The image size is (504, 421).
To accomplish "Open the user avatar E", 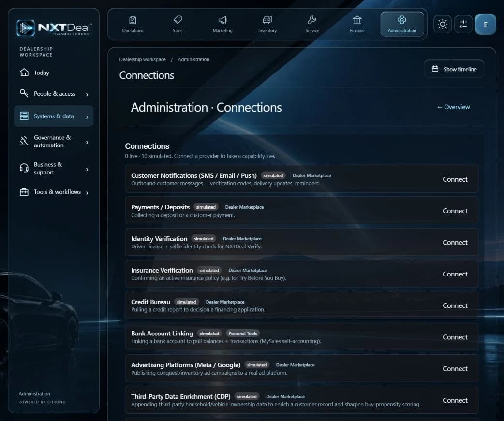I will point(485,24).
